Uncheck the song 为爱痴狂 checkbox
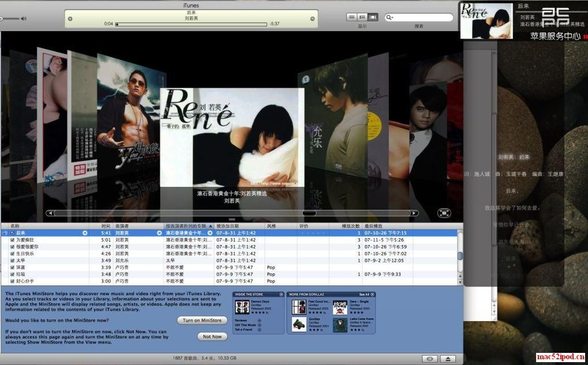The width and height of the screenshot is (588, 365). [12, 240]
